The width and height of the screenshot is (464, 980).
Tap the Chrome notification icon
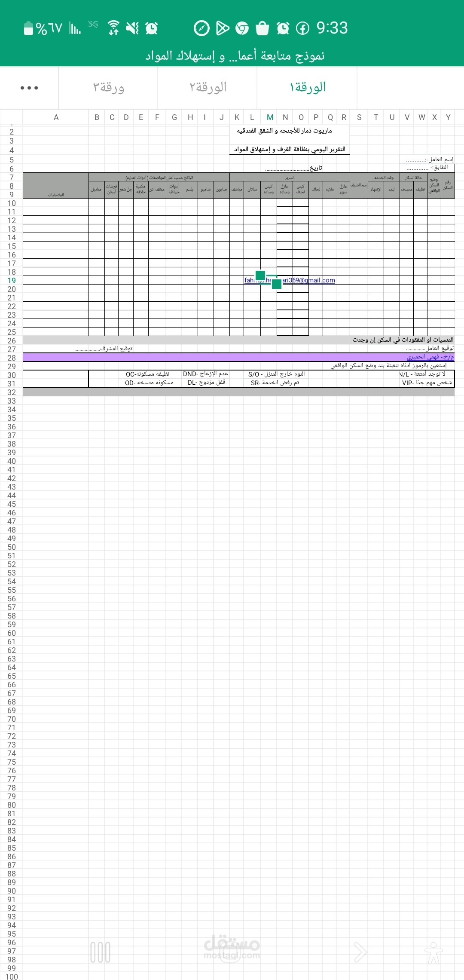[242, 28]
